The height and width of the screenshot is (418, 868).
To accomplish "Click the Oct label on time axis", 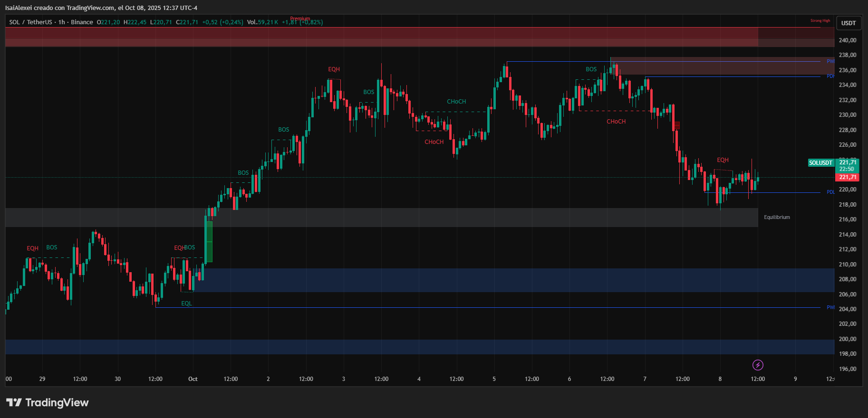I will pyautogui.click(x=193, y=379).
